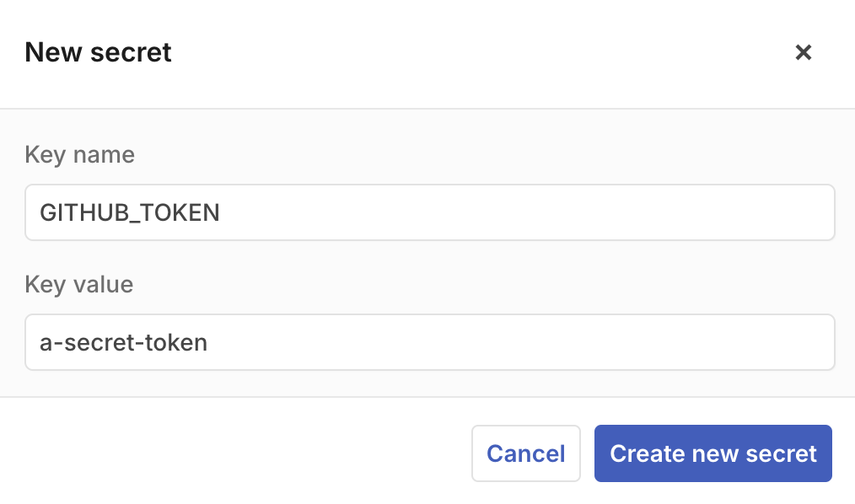Click the close icon in the dialog corner

tap(803, 52)
